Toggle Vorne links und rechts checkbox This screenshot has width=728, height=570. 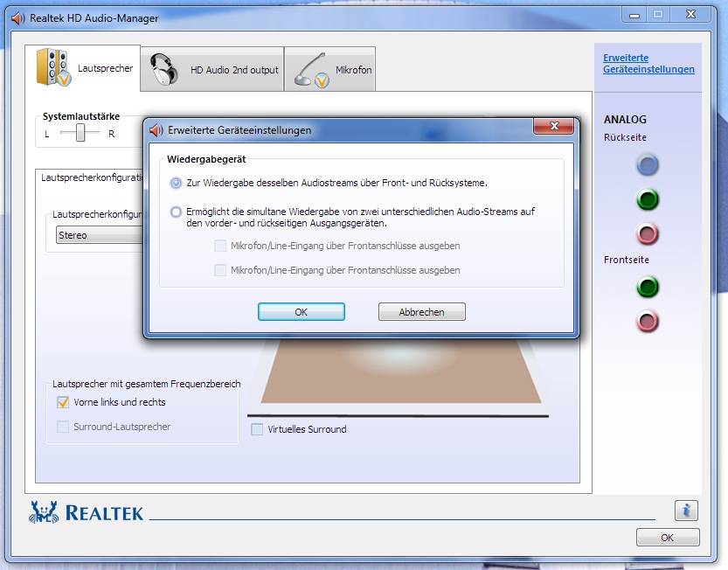[63, 402]
